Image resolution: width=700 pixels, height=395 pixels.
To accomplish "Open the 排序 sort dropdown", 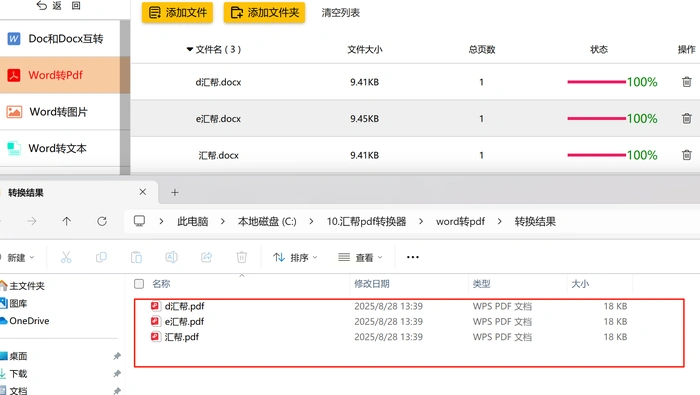I will (295, 258).
